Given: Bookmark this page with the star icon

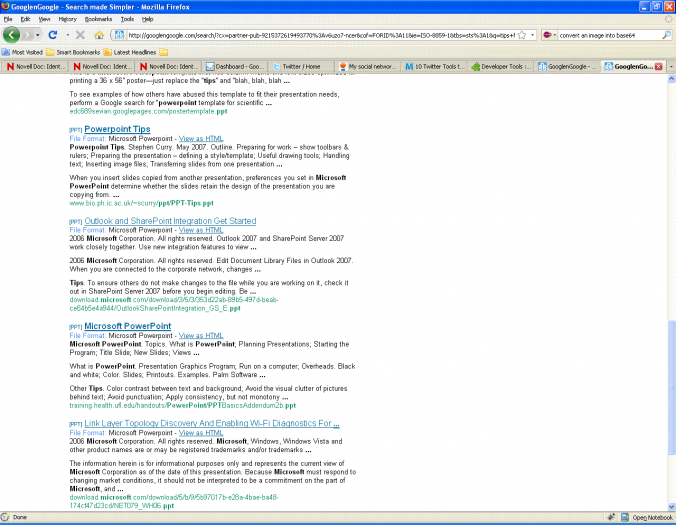Looking at the screenshot, I should tap(522, 35).
